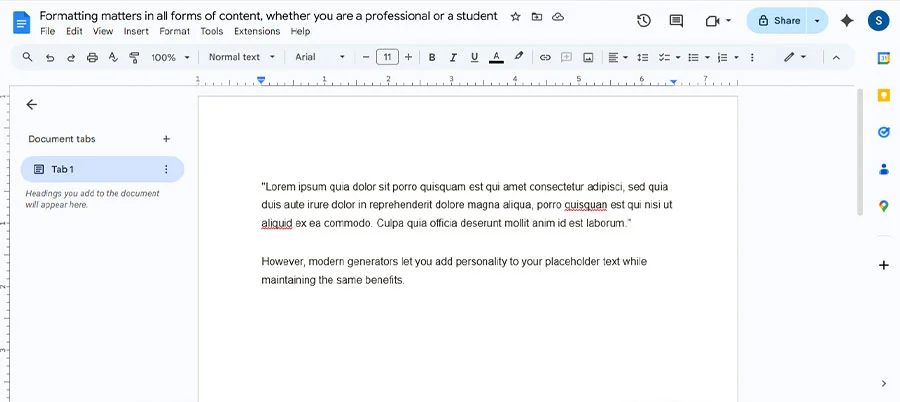Open the Format menu
Screen dimensions: 900x402
point(174,32)
